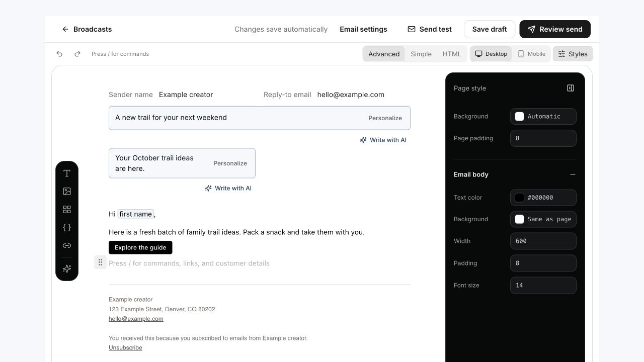Open the Email body Background 'Same as page' picker
Screen dimensions: 644x362
pos(543,219)
